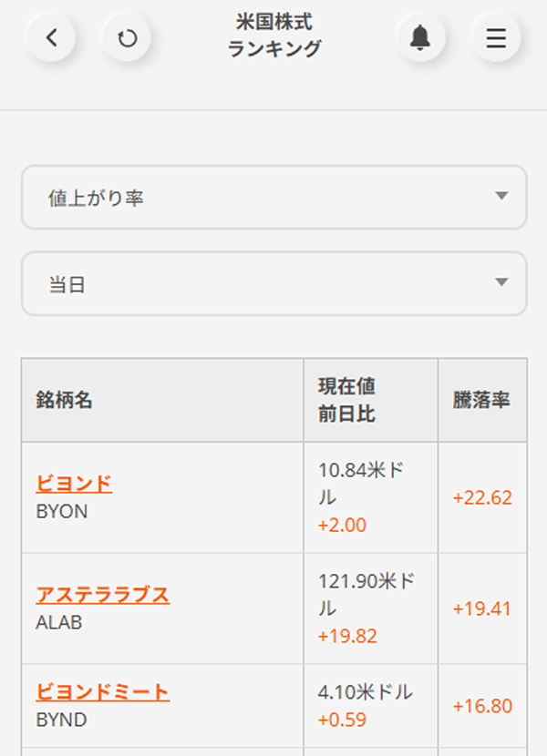Open the 当日 period dropdown

(273, 283)
